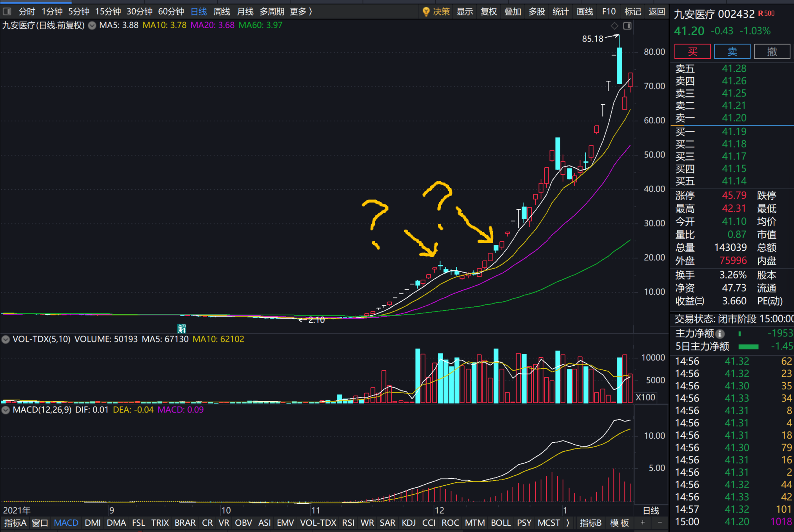Open main force net amount info icon
Image resolution: width=794 pixels, height=532 pixels.
click(720, 334)
